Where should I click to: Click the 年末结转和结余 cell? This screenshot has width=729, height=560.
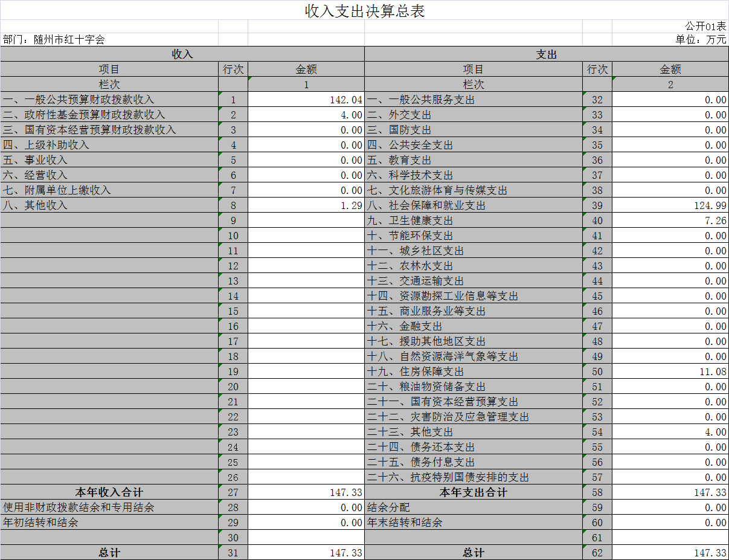click(x=474, y=523)
